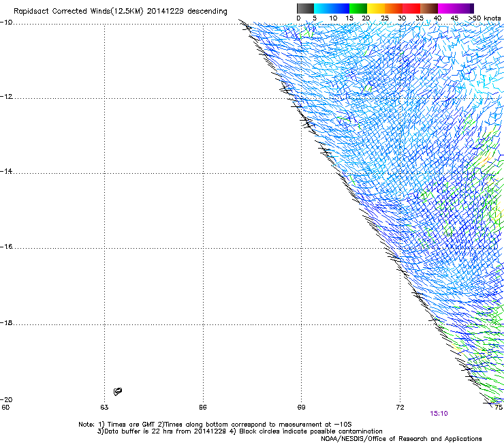Pick the red 30-35 knots legend swatch
Viewport: 504px width, 443px height.
coord(411,8)
